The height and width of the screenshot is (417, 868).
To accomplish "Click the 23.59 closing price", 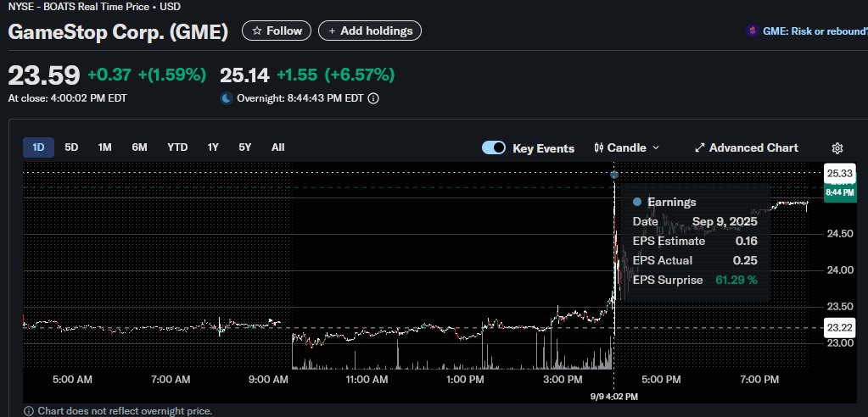I will tap(44, 75).
